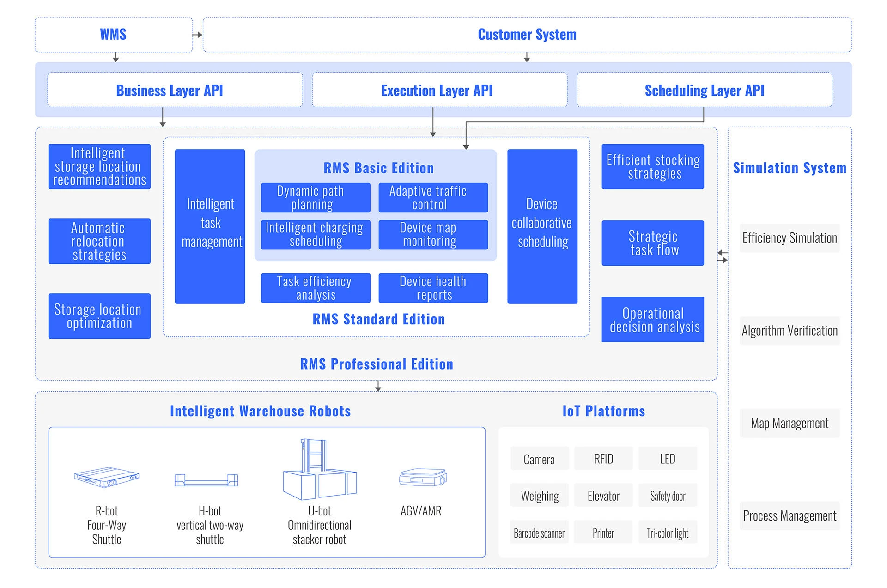
Task: Switch to the Business Layer API tab
Action: coord(170,91)
